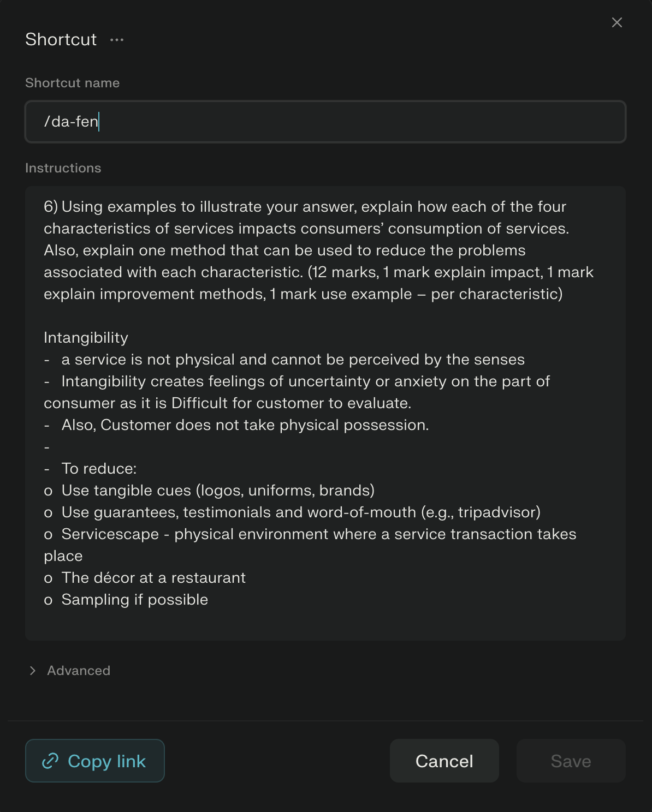This screenshot has width=652, height=812.
Task: Click the 'a service is not physical' line
Action: point(293,360)
